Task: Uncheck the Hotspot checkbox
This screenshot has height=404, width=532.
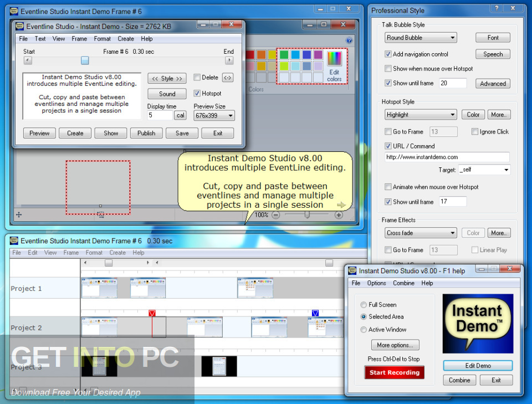Action: point(197,93)
